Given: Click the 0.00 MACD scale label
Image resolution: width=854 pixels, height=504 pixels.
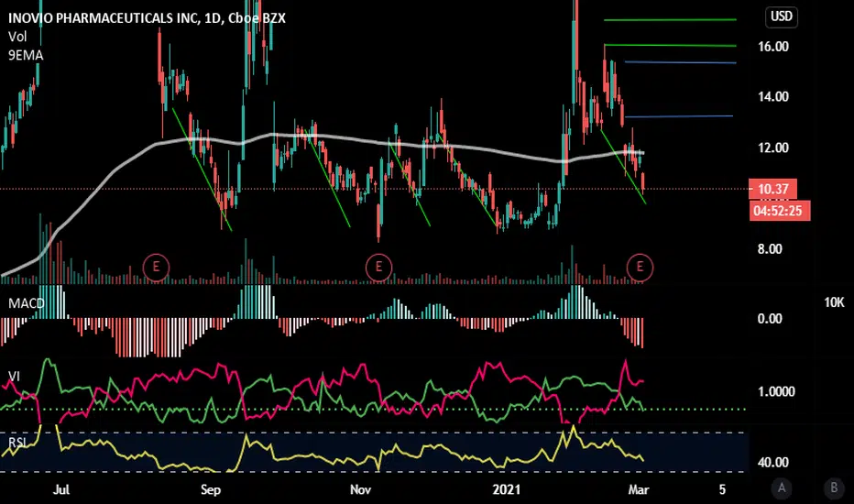Looking at the screenshot, I should point(770,319).
